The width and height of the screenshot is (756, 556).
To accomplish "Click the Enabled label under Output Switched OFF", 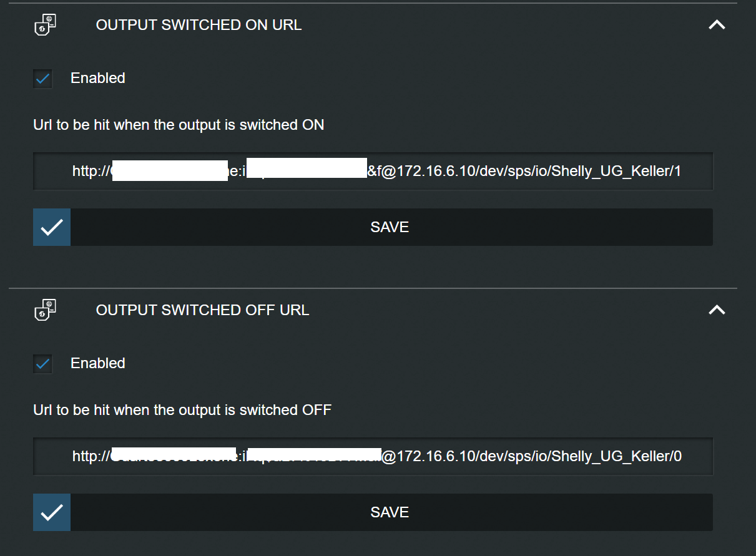I will click(97, 363).
